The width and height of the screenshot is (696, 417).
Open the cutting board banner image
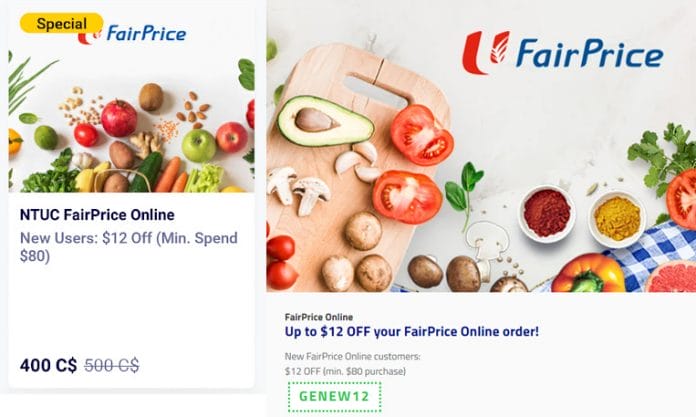tap(481, 146)
